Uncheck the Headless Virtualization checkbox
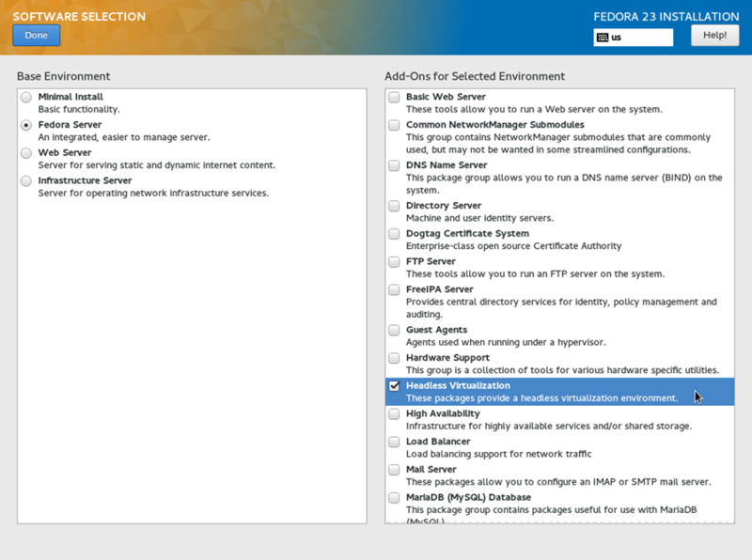This screenshot has height=560, width=752. coord(395,386)
